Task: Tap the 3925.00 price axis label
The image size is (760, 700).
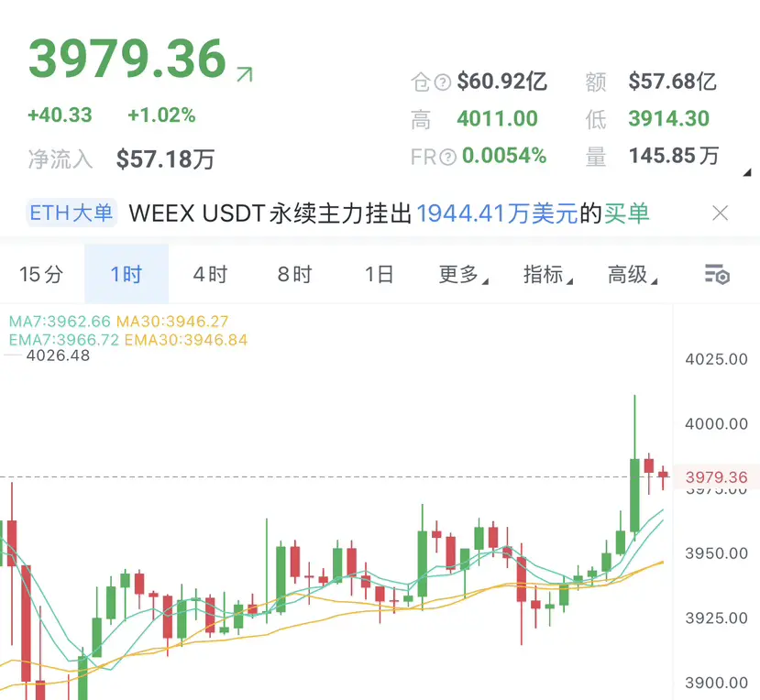Action: [x=716, y=618]
